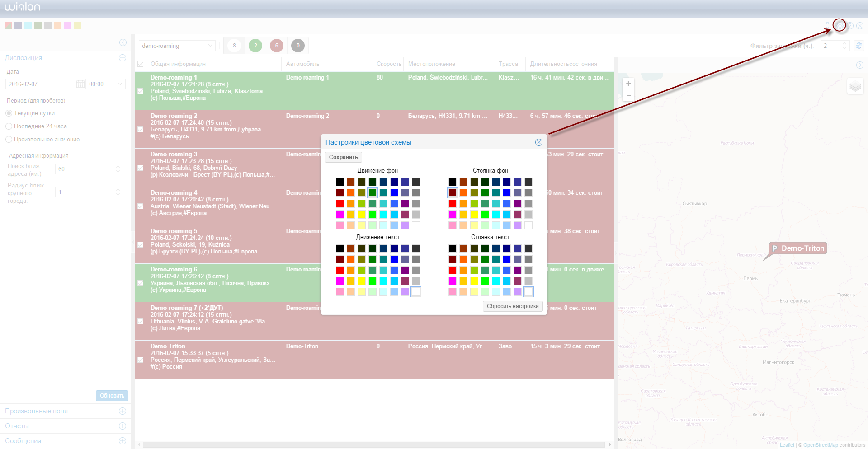The width and height of the screenshot is (868, 449).
Task: Pick dark red swatch under 'Стоянка фон'
Action: click(453, 193)
